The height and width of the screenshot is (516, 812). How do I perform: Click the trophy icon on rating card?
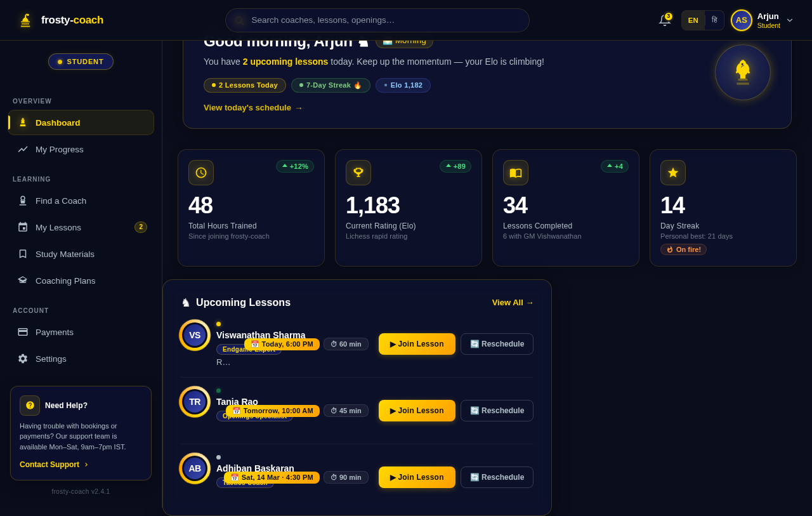(x=358, y=172)
